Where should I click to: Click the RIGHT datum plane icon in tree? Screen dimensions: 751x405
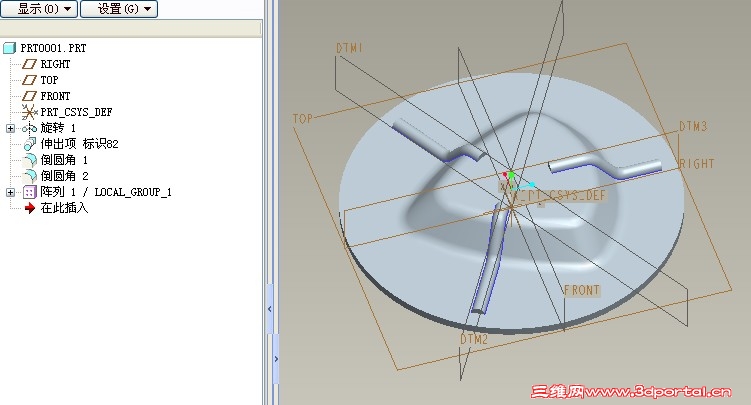pyautogui.click(x=30, y=64)
